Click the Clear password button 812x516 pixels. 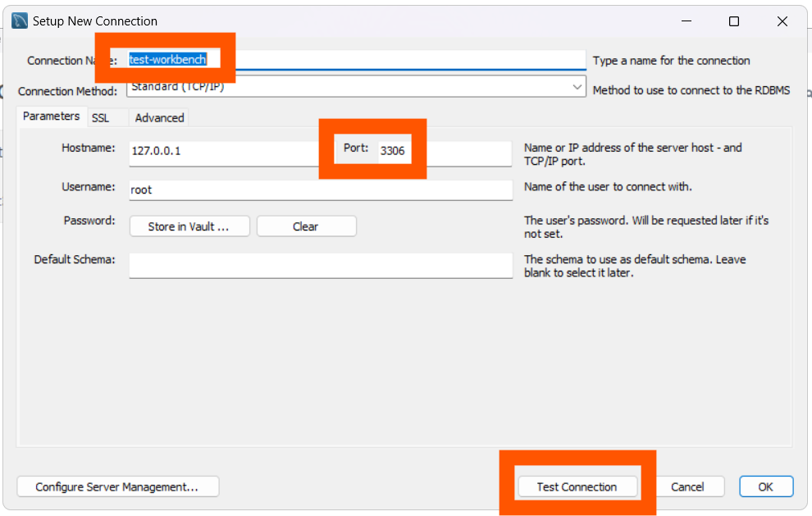[307, 226]
